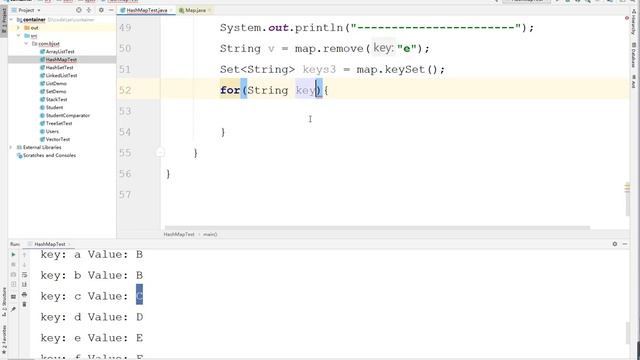Hide the Run panel with minus icon

625,244
